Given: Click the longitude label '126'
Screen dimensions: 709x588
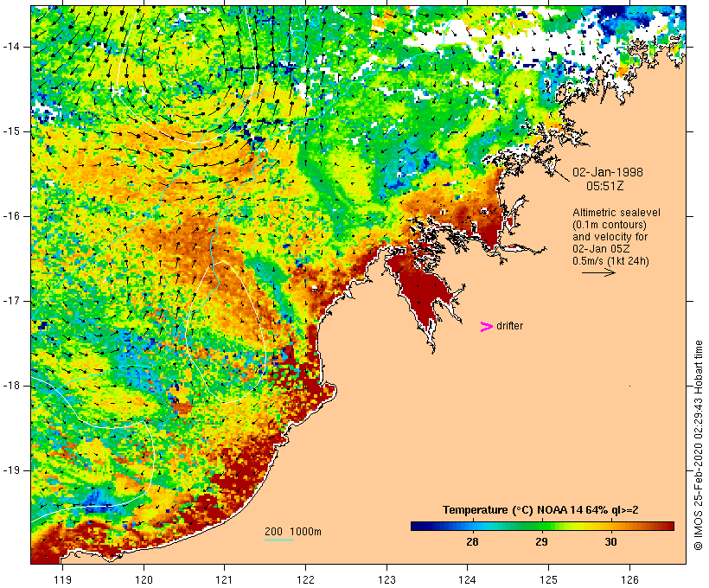Looking at the screenshot, I should [x=629, y=579].
